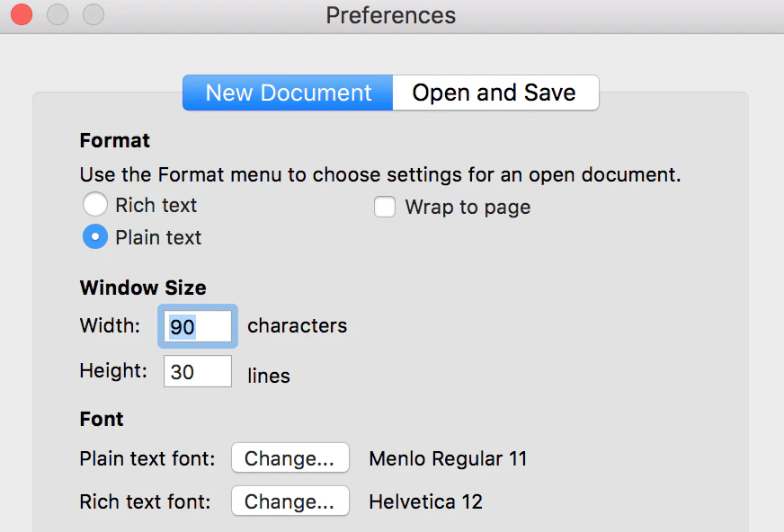The image size is (784, 532).
Task: Click the 'Use the Format menu' description text
Action: 380,175
